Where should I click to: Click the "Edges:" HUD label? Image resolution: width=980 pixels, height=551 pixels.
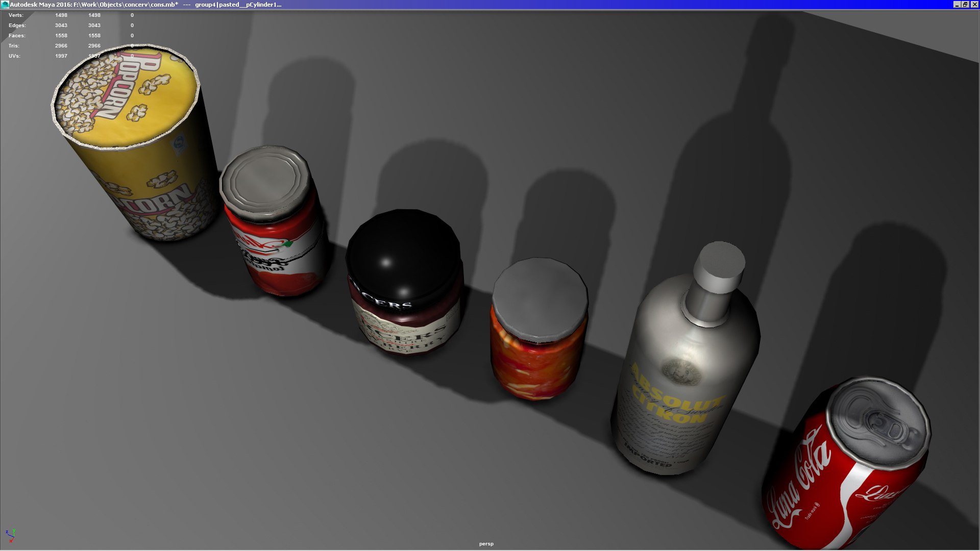coord(17,26)
